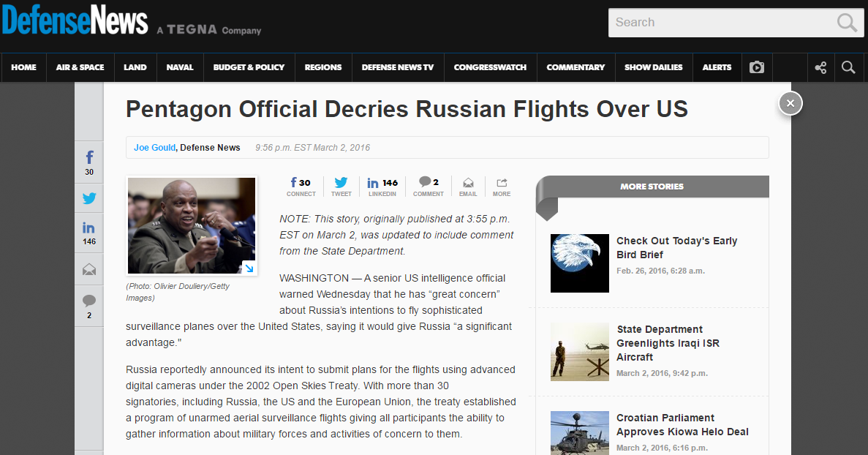Click the article timestamp '9:56 p.m. EST March 2, 2016'
868x455 pixels.
[313, 148]
